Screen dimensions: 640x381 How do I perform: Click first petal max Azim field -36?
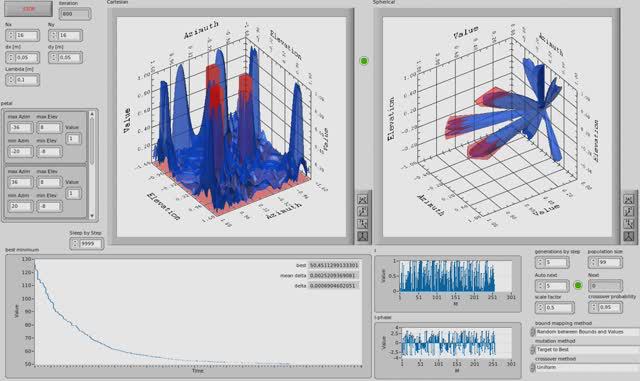(x=20, y=127)
